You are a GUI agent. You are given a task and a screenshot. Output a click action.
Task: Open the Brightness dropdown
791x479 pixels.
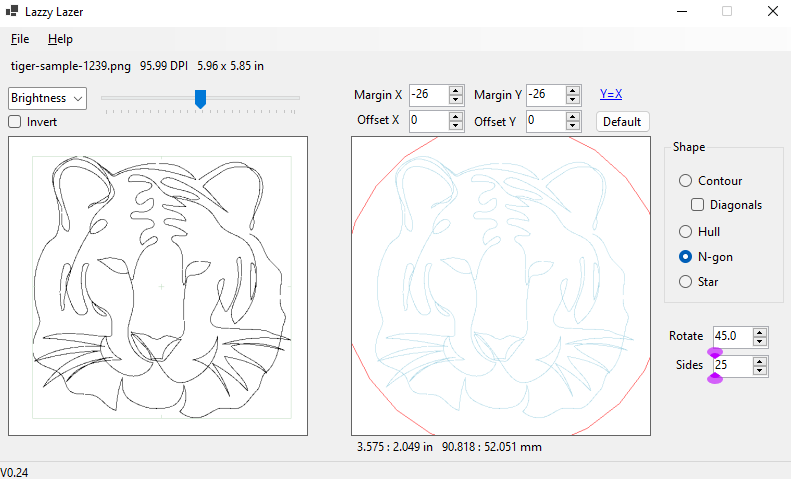coord(47,98)
